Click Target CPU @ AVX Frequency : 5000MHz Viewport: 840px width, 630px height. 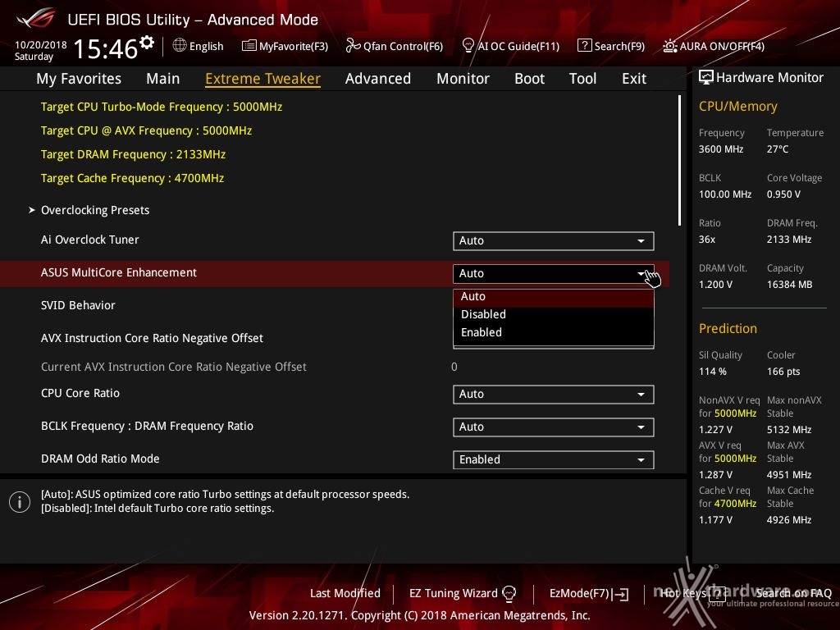tap(146, 130)
